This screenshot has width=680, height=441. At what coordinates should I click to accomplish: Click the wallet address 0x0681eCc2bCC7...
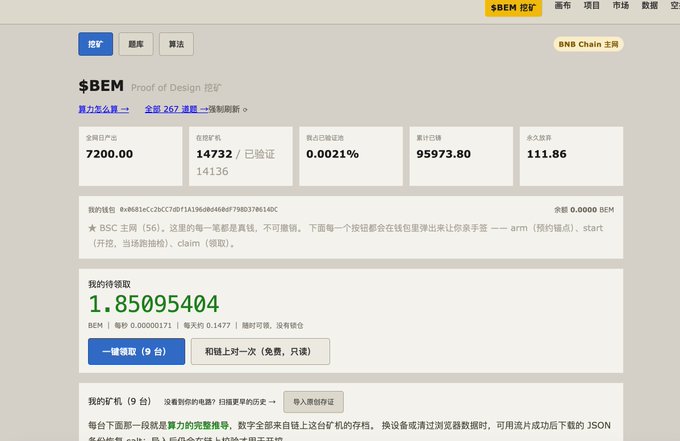(199, 209)
